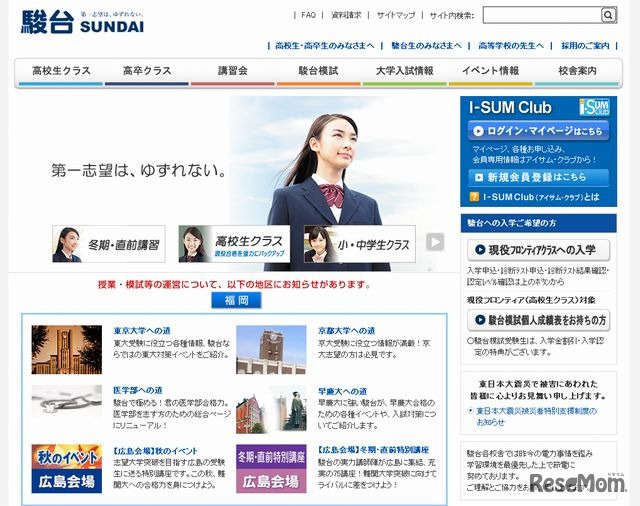The height and width of the screenshot is (506, 640).
Task: Open the サイトマップ link
Action: pyautogui.click(x=396, y=15)
